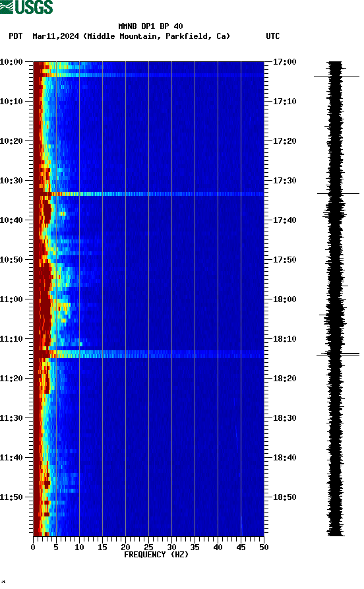Click the 'UTC' timezone label
This screenshot has height=589, width=364.
[273, 36]
